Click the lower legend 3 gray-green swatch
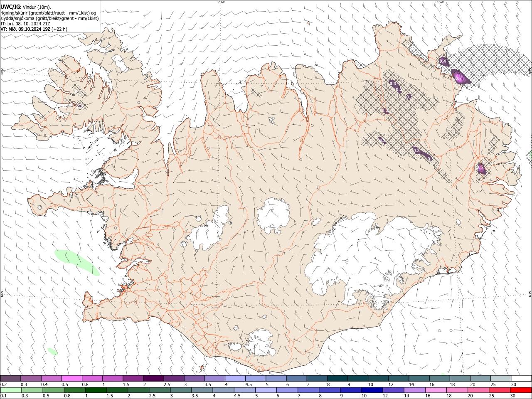532x399 pixels. click(181, 390)
